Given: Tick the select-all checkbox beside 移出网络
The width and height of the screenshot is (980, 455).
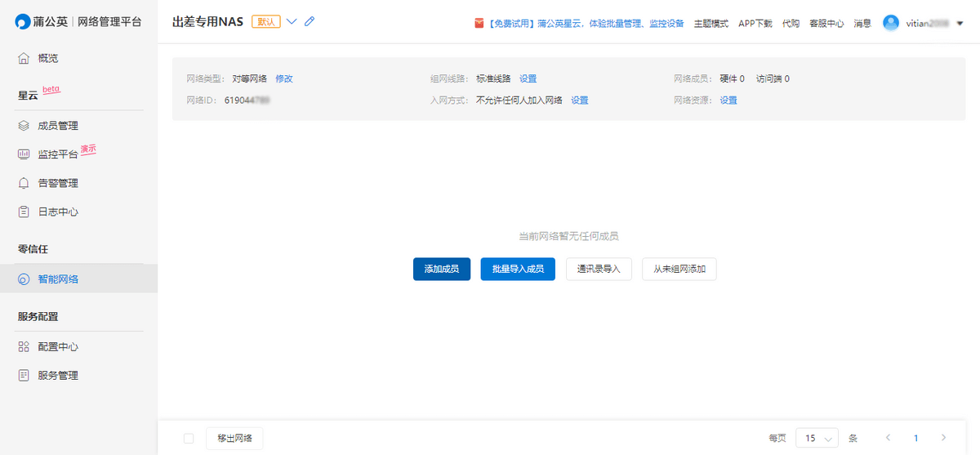Looking at the screenshot, I should (189, 439).
